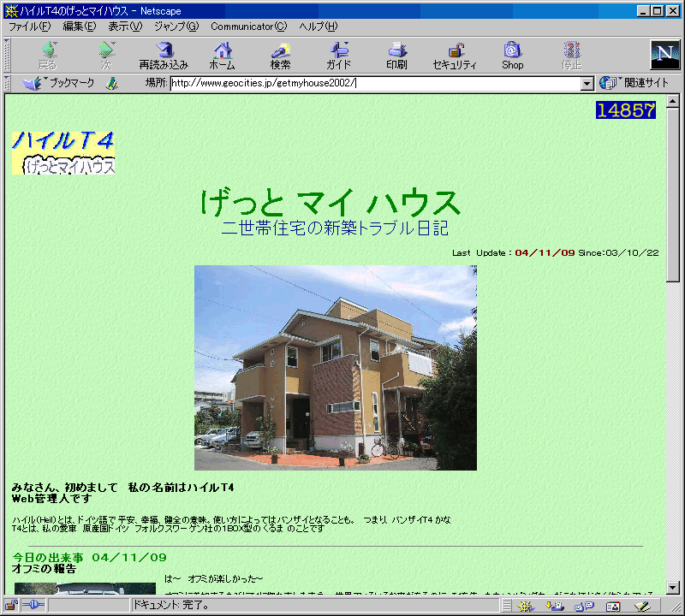Image resolution: width=685 pixels, height=616 pixels.
Task: Click the Stop (停止) button
Action: point(571,56)
